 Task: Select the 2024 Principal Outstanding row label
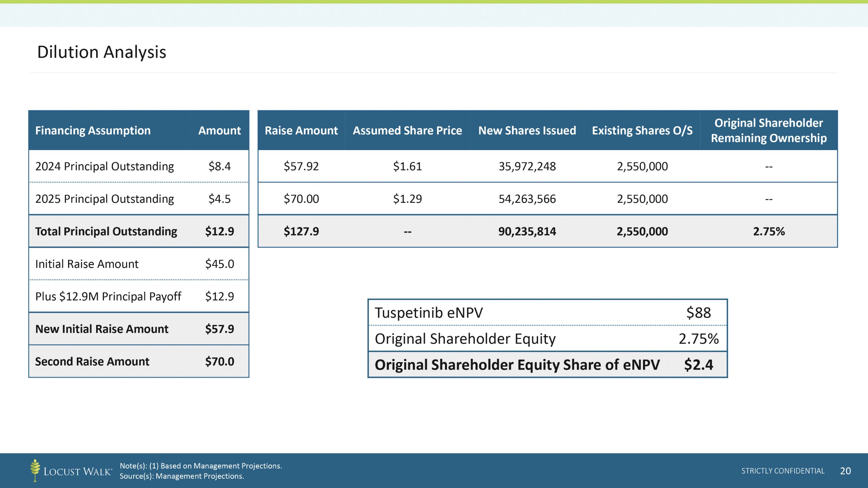click(x=104, y=166)
